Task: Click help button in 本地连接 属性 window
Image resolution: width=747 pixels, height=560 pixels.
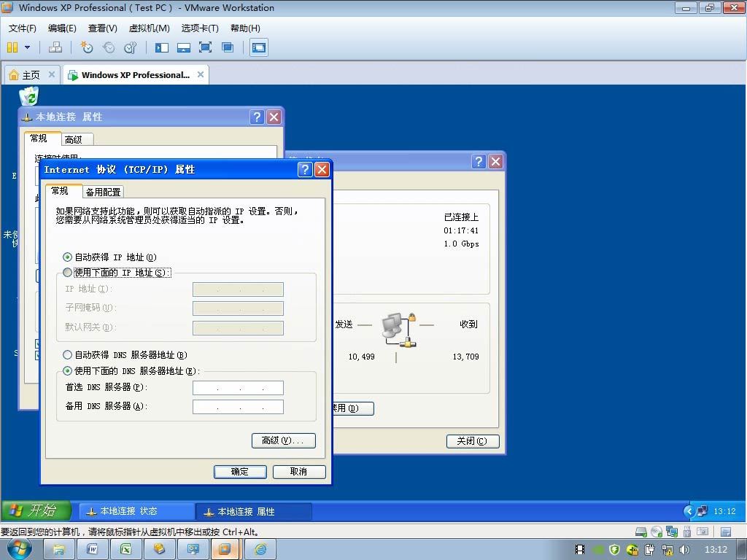Action: tap(257, 117)
